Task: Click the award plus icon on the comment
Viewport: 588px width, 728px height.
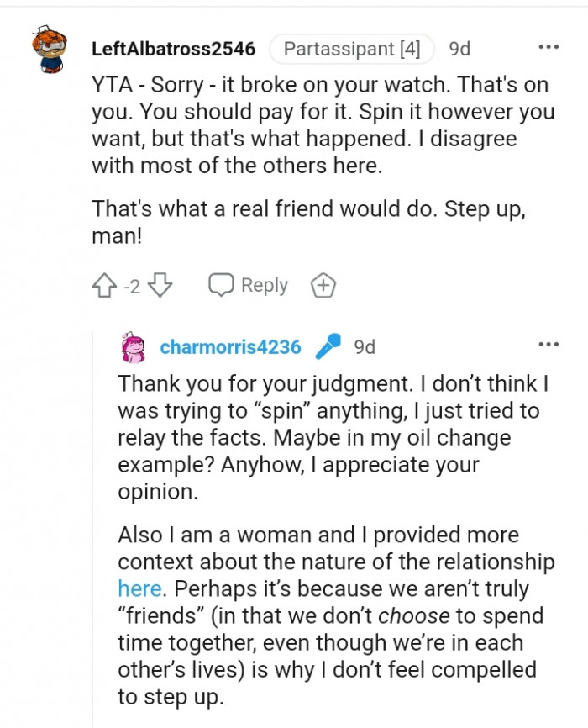Action: point(323,285)
